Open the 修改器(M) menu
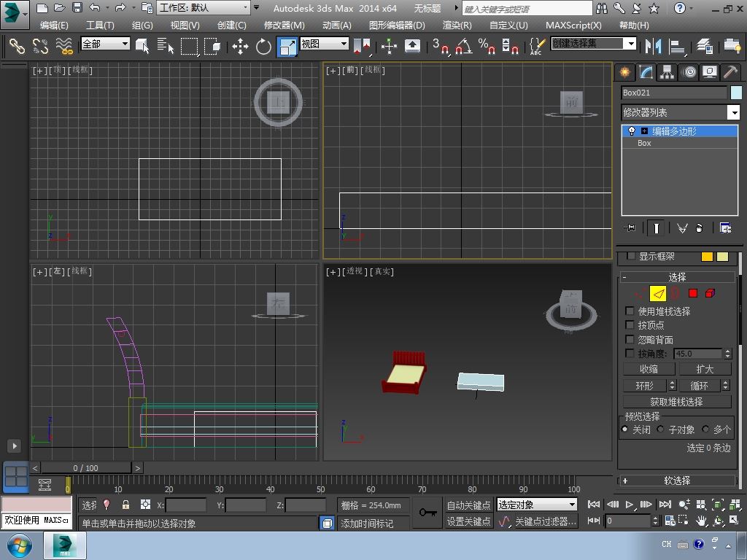747x560 pixels. [x=285, y=26]
